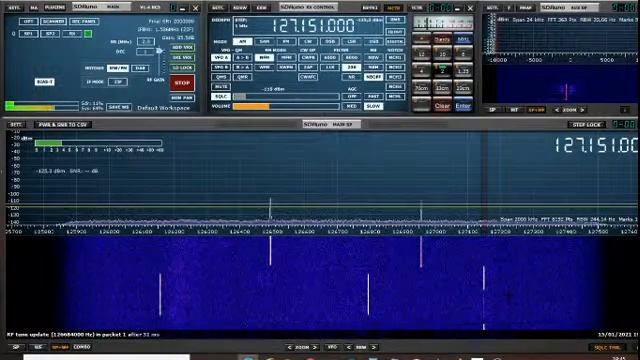Viewport: 640px width, 360px height.
Task: Toggle the LO LOCK button
Action: [182, 68]
